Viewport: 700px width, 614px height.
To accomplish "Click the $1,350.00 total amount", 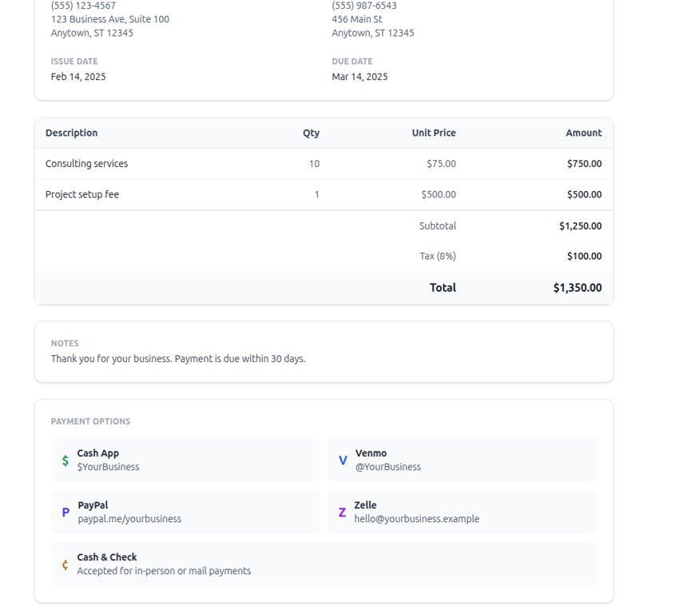I will [577, 288].
